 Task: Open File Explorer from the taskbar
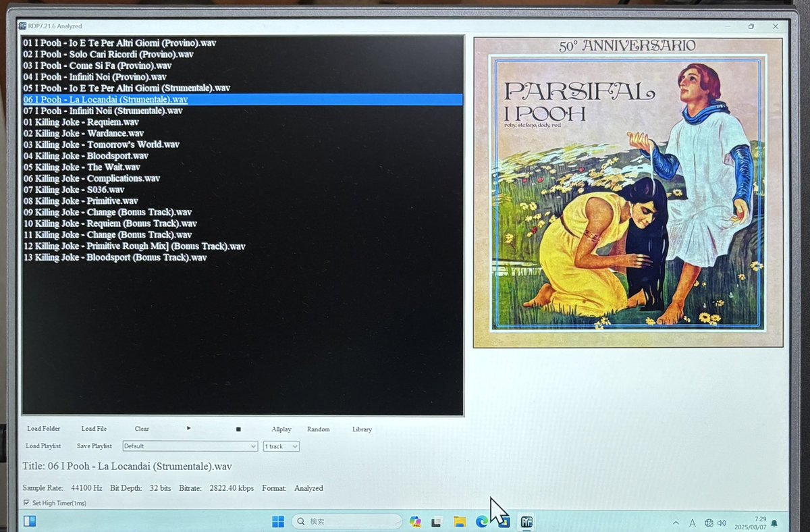pyautogui.click(x=460, y=522)
